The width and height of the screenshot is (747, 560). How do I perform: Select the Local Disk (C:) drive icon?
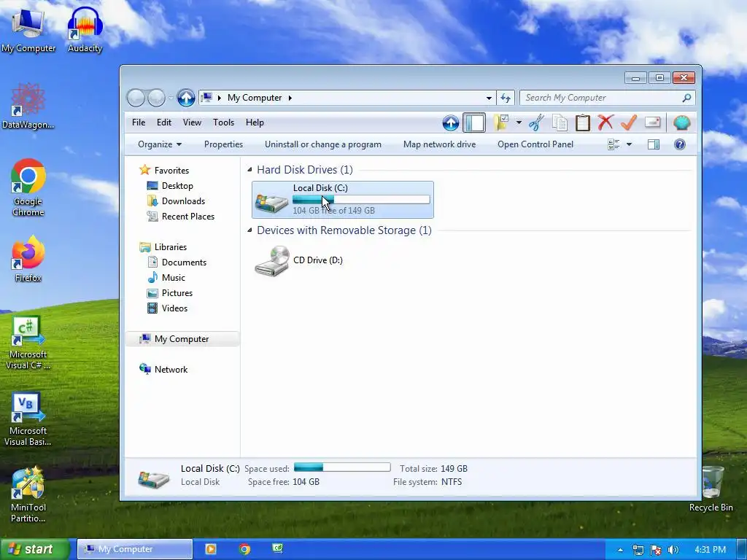pos(271,203)
